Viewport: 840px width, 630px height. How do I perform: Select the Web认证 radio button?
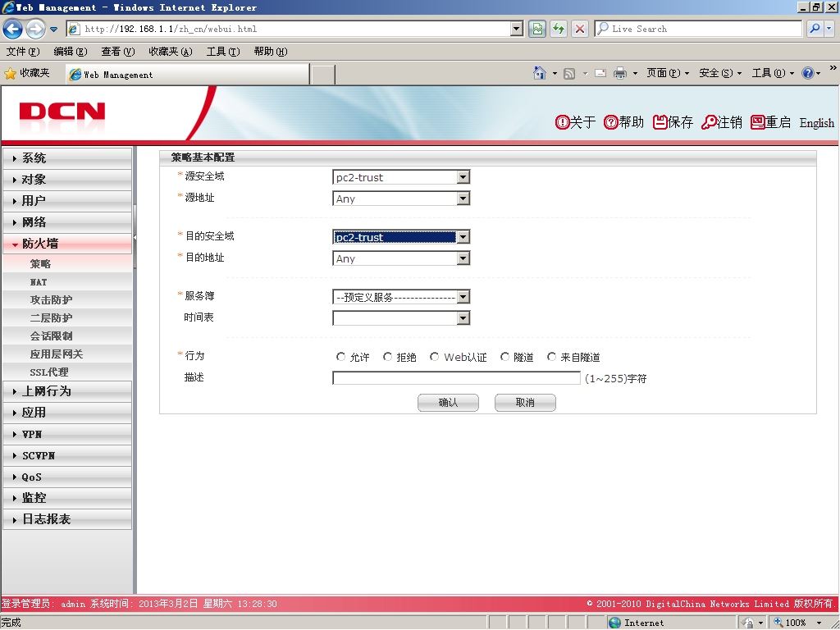[x=435, y=357]
